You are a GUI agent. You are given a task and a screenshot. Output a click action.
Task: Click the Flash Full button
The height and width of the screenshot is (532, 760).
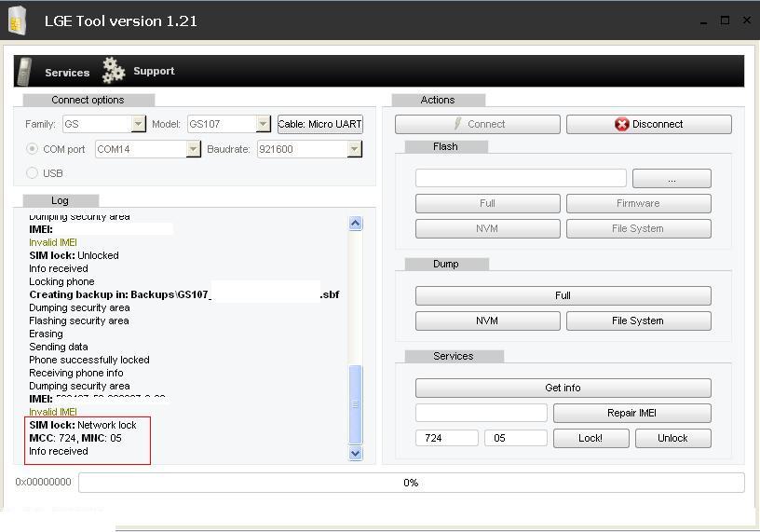pos(488,203)
